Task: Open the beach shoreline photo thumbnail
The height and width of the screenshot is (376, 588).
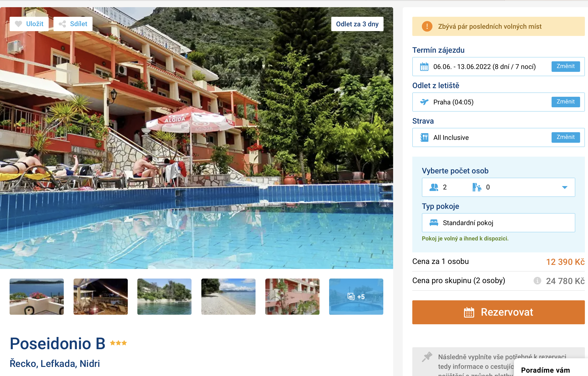Action: (228, 296)
